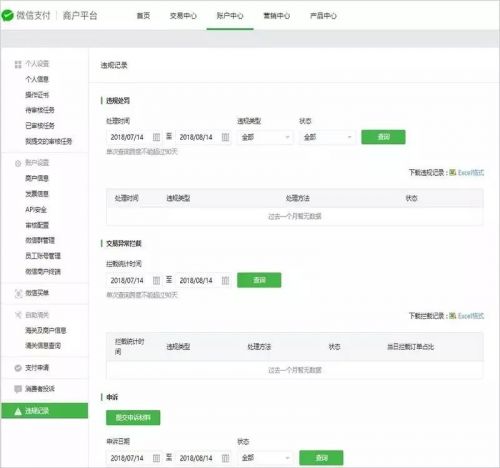Click the 消费者投诉 chat bubble icon
The height and width of the screenshot is (468, 500).
tap(18, 389)
